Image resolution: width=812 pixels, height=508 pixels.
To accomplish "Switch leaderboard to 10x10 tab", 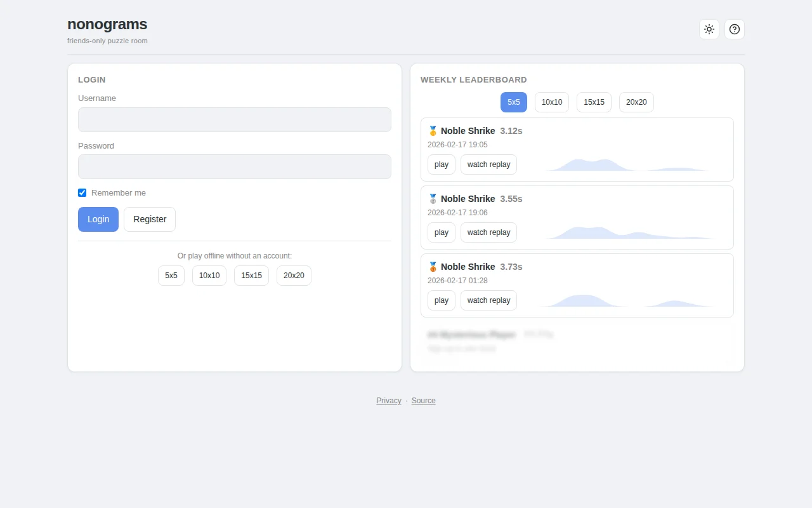I will coord(552,102).
